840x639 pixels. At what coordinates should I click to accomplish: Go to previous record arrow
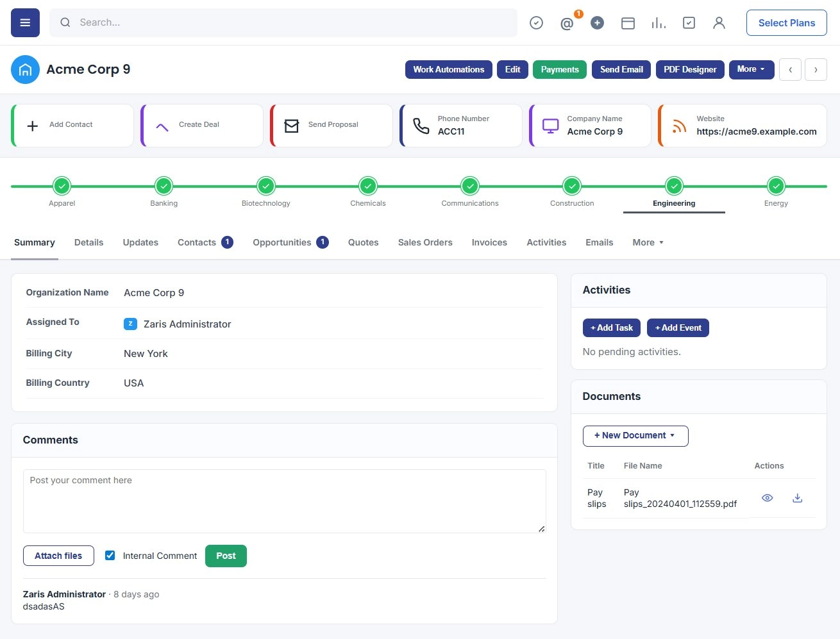point(790,69)
